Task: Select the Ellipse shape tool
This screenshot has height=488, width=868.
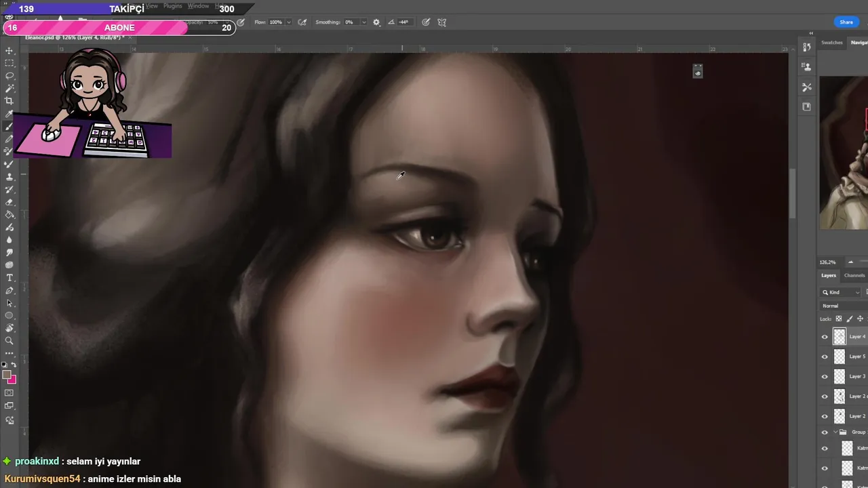Action: tap(9, 316)
